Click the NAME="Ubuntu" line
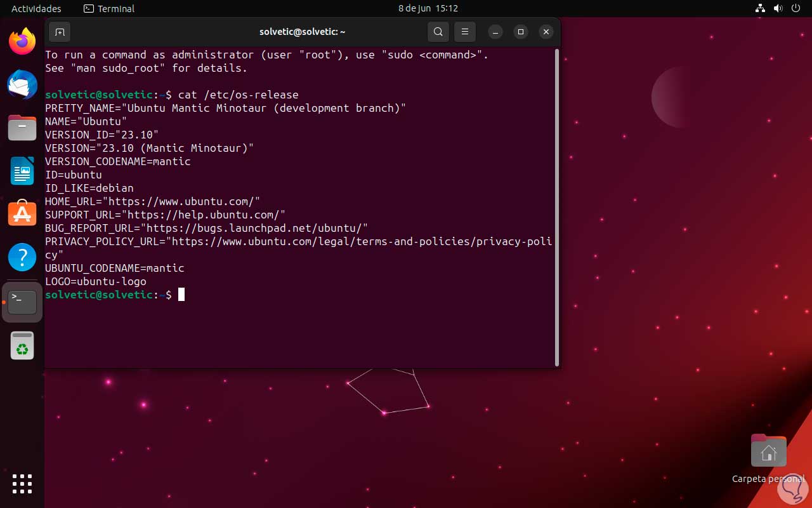Viewport: 812px width, 508px height. [x=86, y=121]
